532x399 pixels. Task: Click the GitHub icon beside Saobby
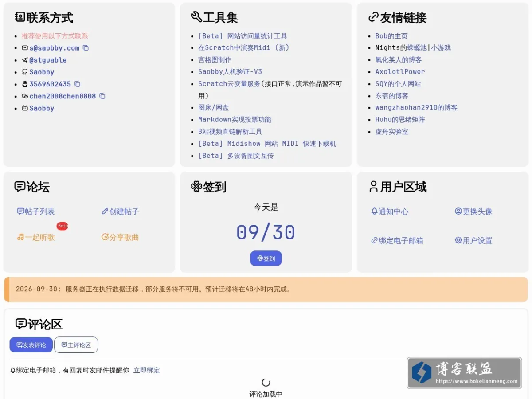pos(25,72)
